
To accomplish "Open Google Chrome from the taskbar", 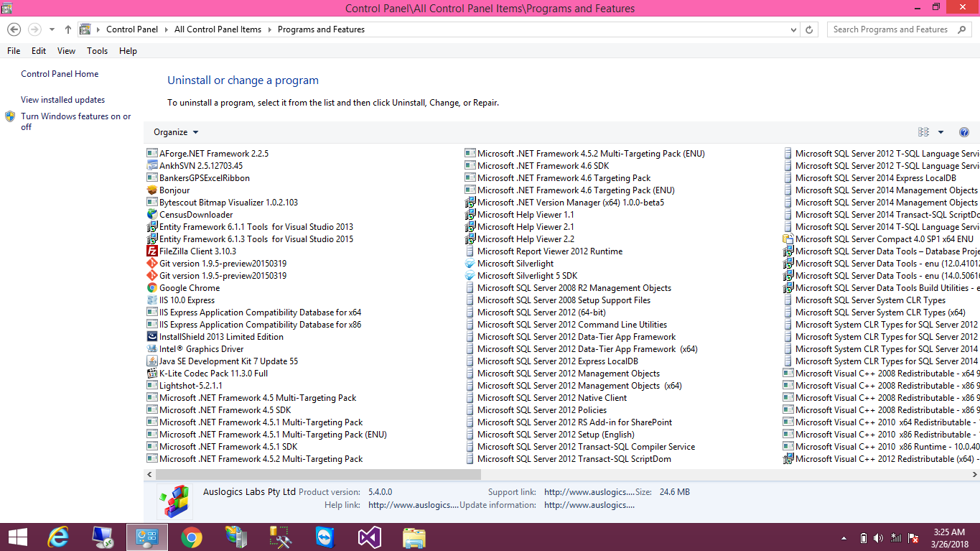I will click(191, 537).
